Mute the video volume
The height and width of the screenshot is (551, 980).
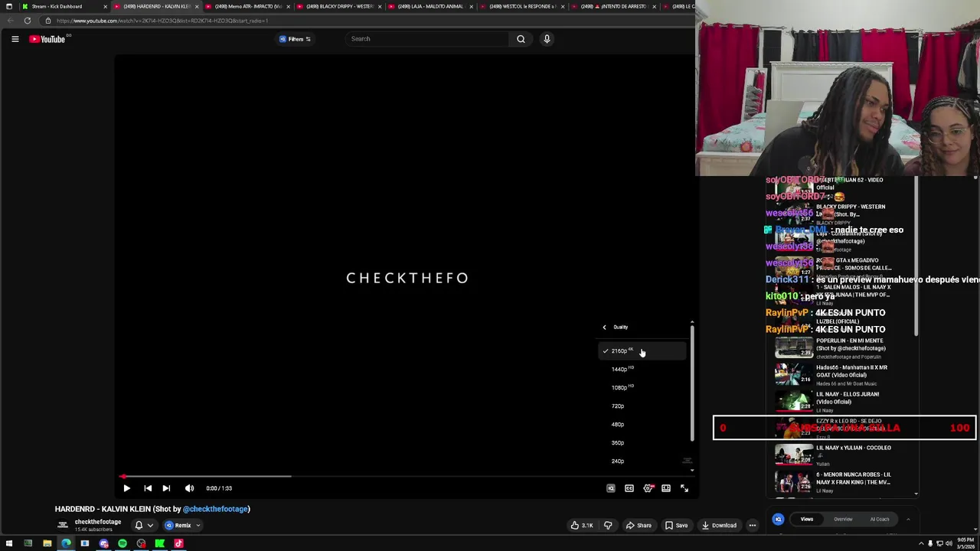coord(189,488)
